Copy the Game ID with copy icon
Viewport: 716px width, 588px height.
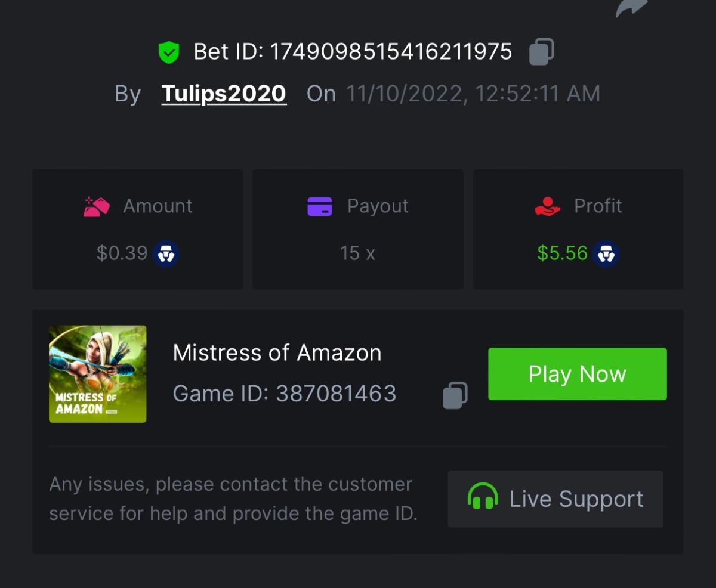point(455,395)
